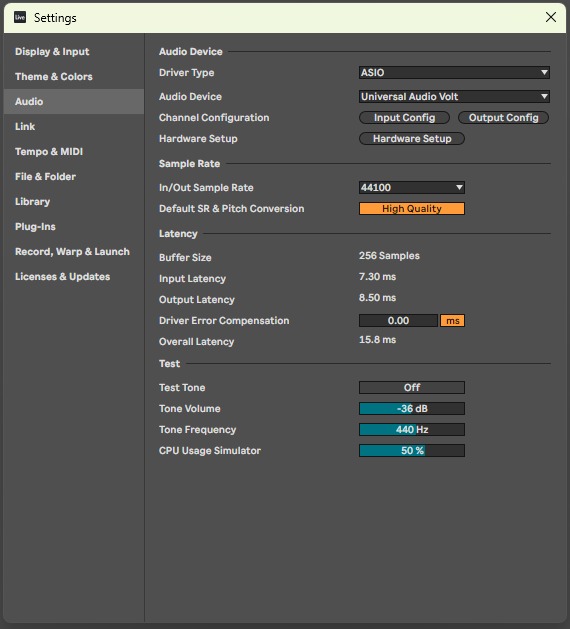Screen dimensions: 570x629
Task: Toggle the ms unit button
Action: (x=452, y=321)
